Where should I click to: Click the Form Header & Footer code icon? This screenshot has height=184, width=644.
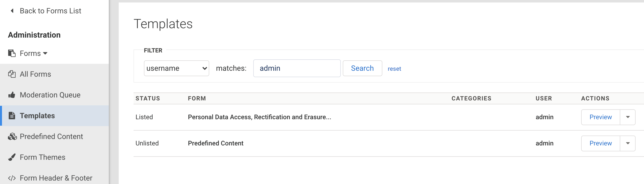12,178
